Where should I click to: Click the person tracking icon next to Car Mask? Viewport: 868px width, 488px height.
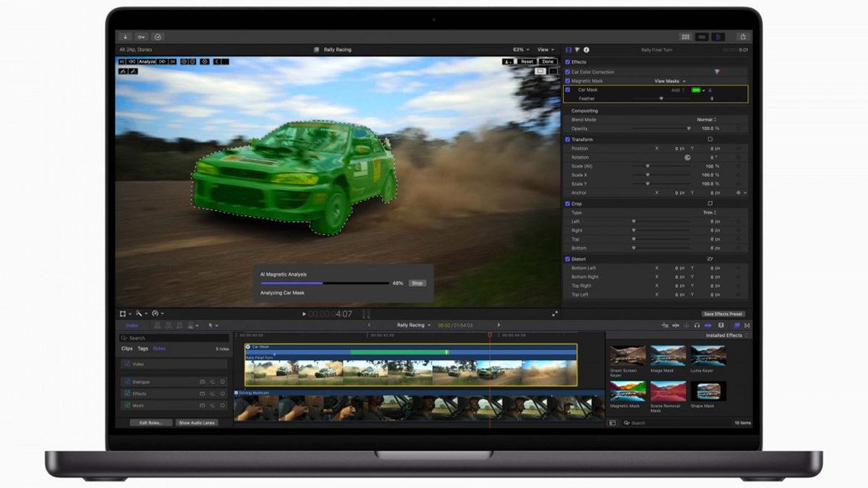coord(709,90)
